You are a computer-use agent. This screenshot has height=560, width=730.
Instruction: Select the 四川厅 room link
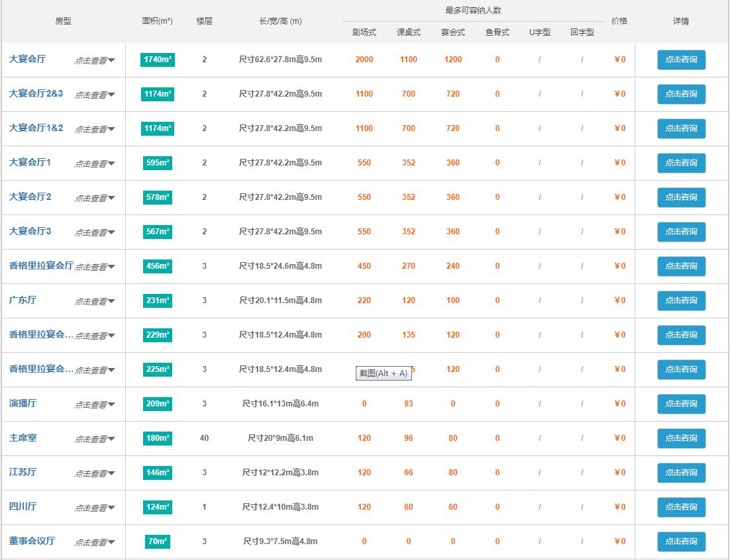[23, 506]
